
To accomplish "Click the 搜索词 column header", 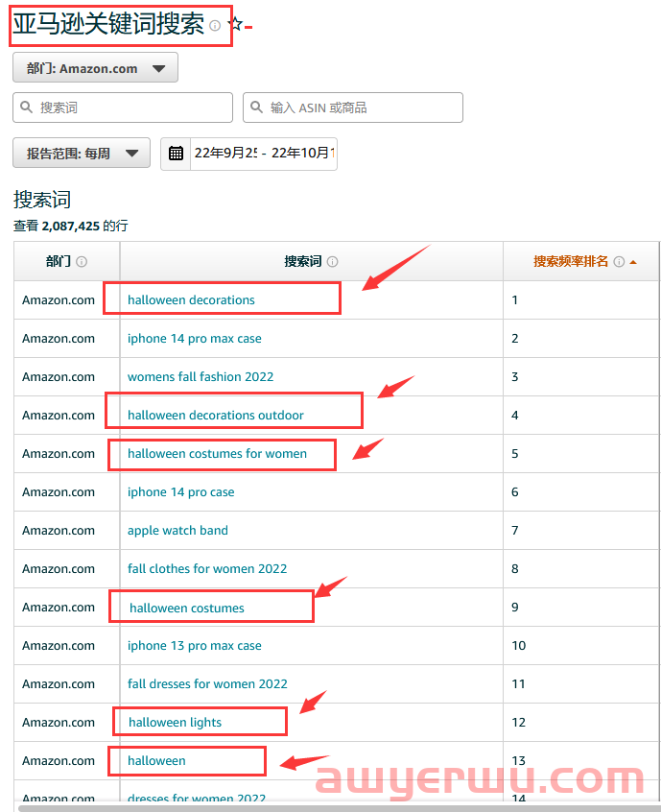I will click(303, 261).
